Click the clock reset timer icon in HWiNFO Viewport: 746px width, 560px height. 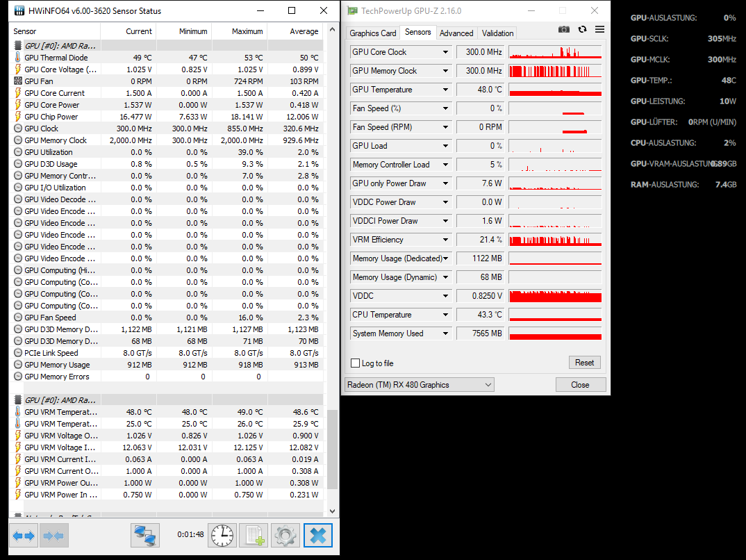tap(222, 536)
